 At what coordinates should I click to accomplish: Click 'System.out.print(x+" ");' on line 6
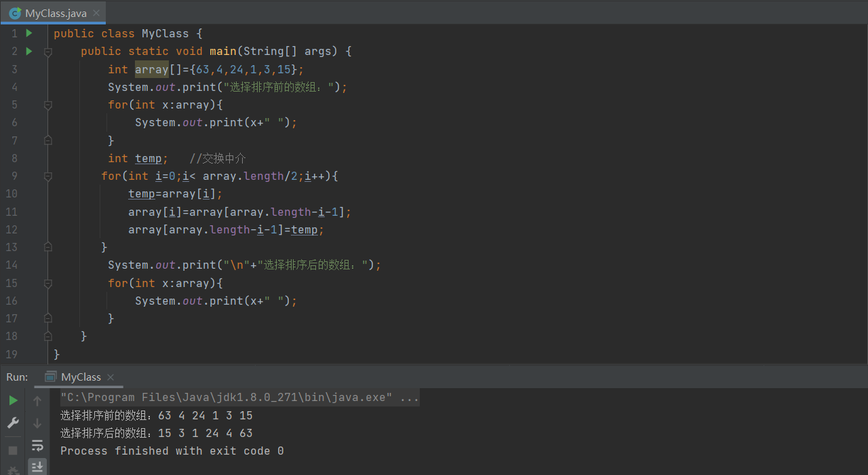(x=216, y=123)
